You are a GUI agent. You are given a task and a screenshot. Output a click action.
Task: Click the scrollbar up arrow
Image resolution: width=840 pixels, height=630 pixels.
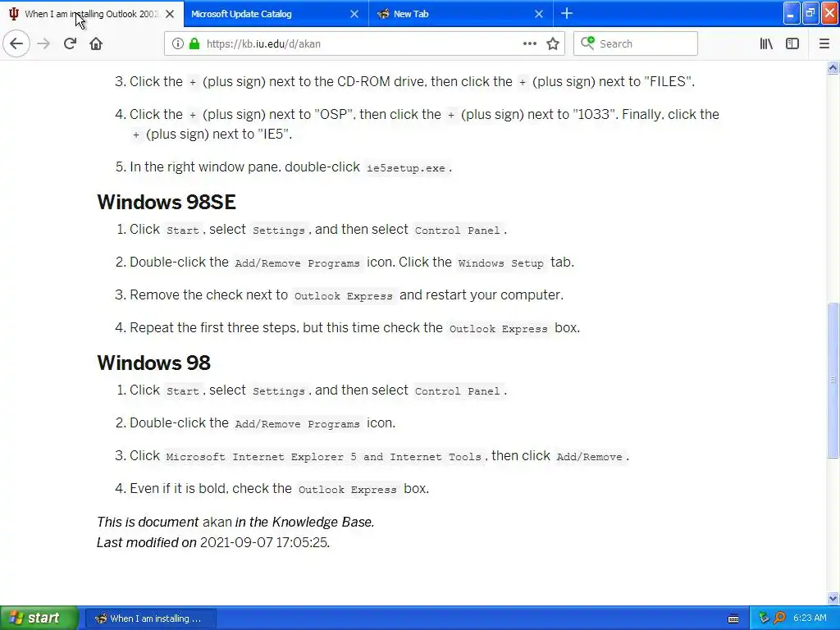coord(833,67)
